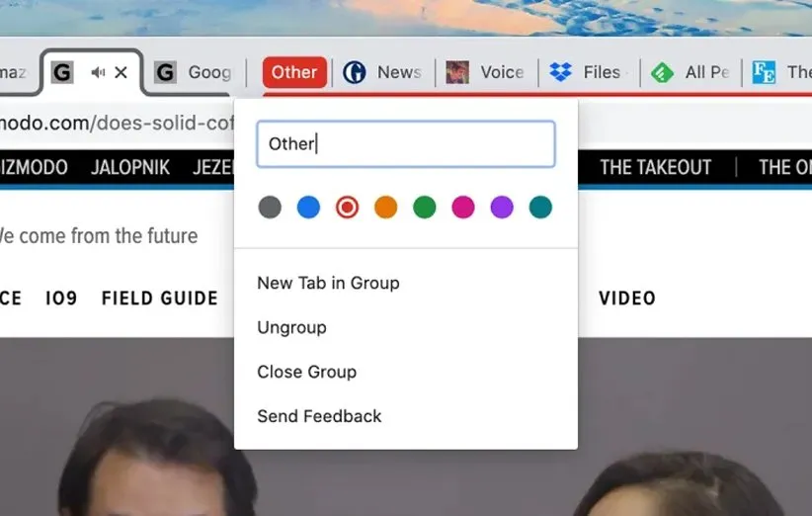The image size is (812, 516).
Task: Click Close Group option
Action: point(306,372)
